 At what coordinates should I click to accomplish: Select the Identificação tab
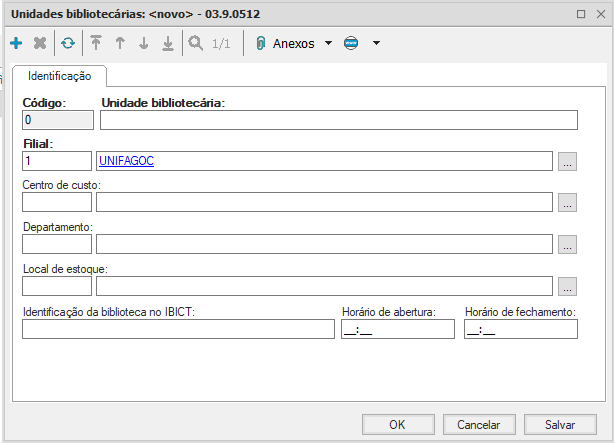click(60, 76)
